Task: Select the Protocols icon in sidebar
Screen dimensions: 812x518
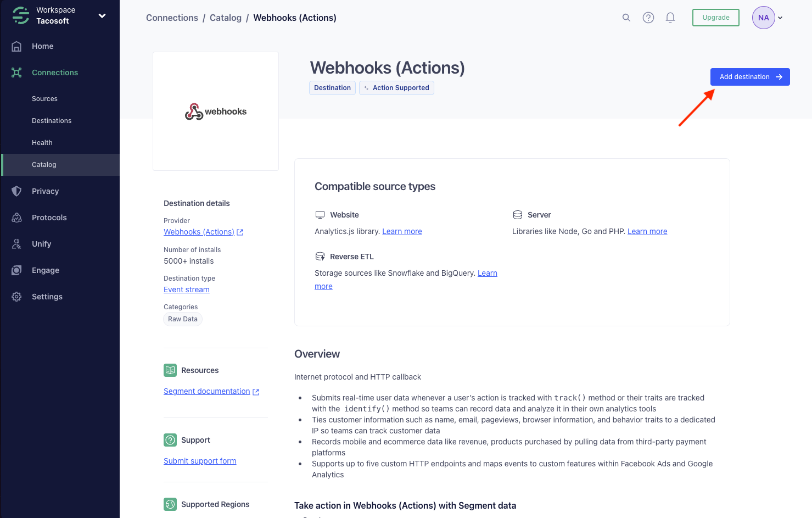Action: click(16, 217)
